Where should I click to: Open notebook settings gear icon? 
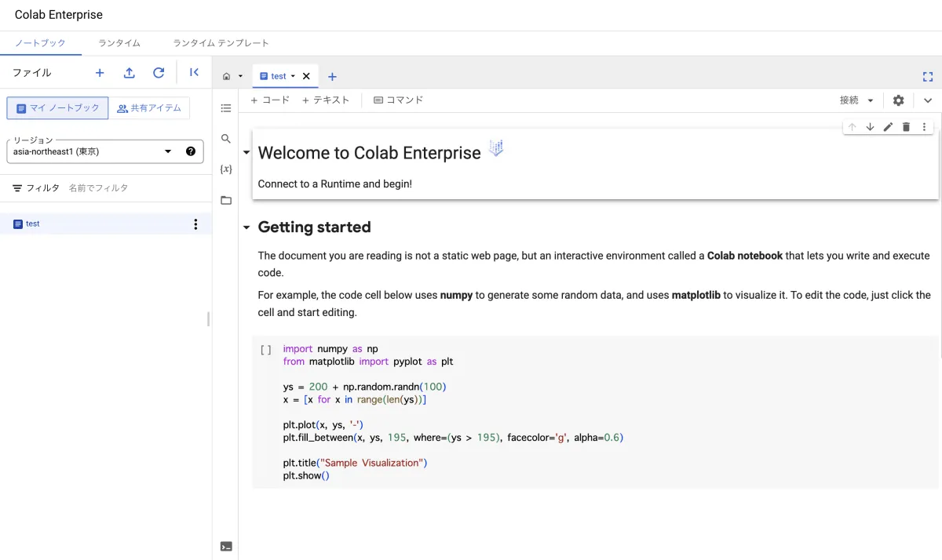point(898,100)
